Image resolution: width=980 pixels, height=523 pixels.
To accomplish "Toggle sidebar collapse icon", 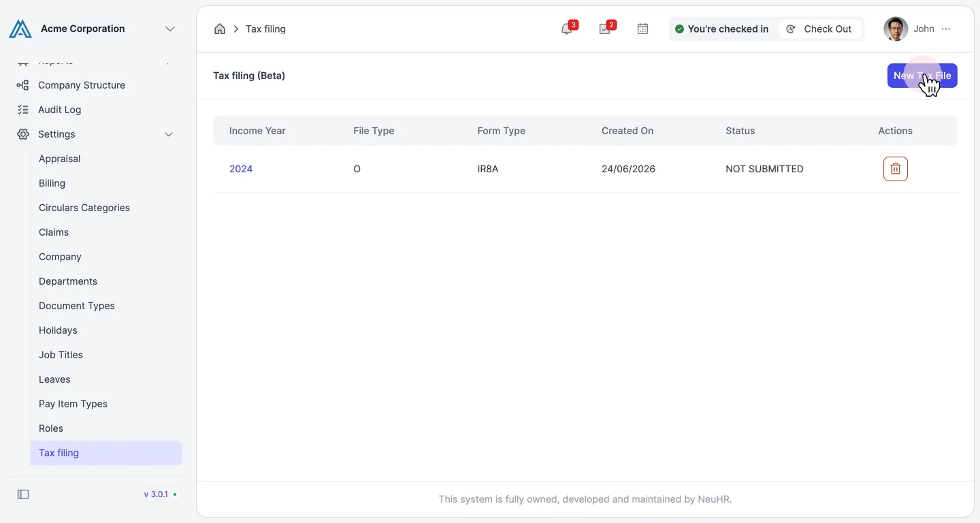I will click(23, 494).
